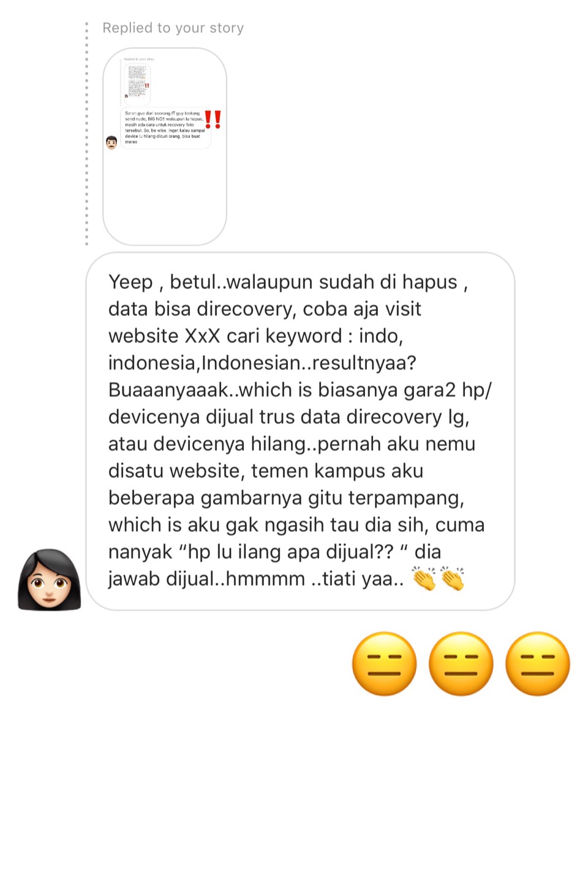Tap the small man avatar in story preview

tap(111, 143)
